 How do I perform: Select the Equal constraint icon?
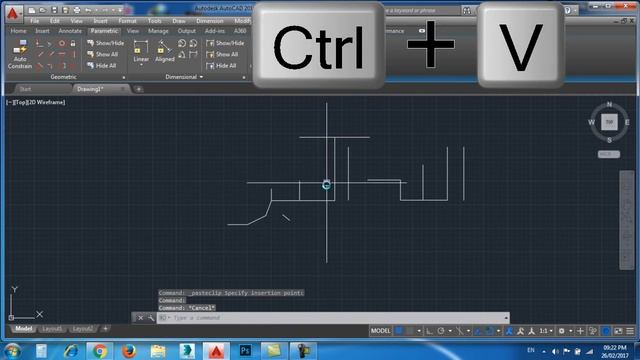(73, 65)
